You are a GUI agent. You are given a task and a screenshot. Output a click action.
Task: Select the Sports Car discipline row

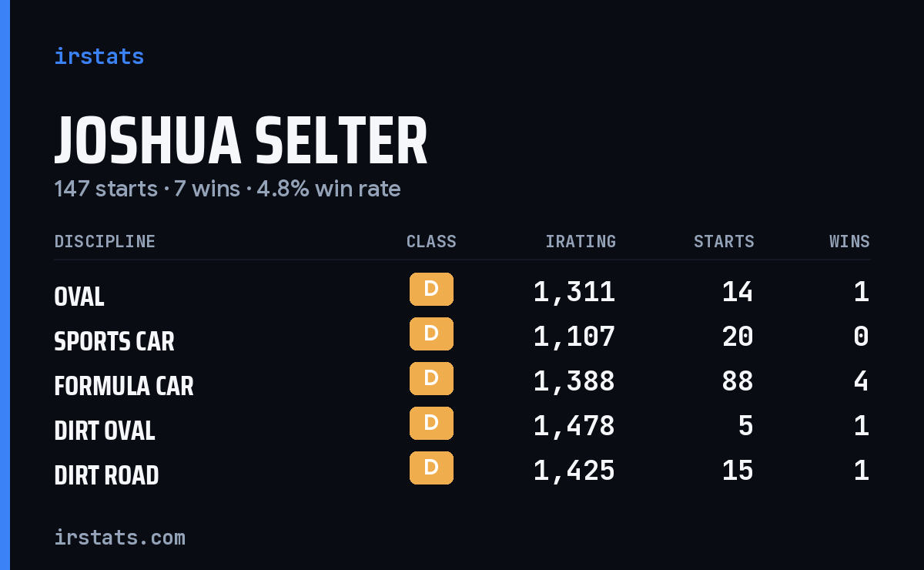tap(462, 337)
